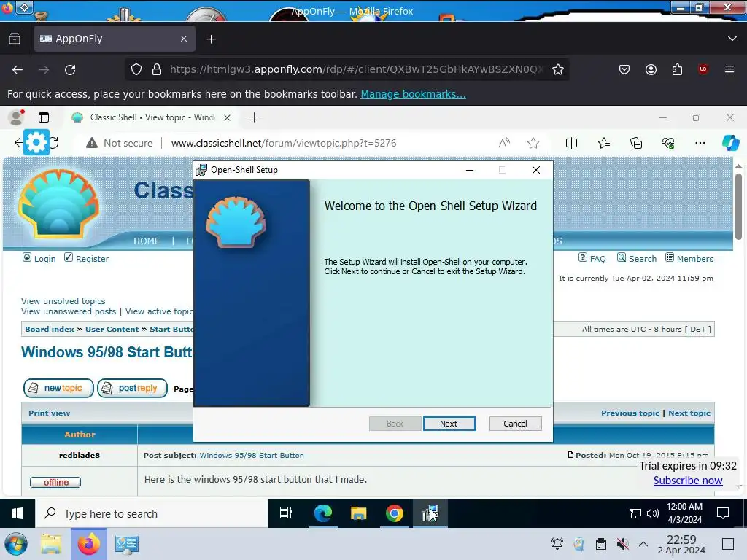The height and width of the screenshot is (560, 747).
Task: Open File Explorer in remote taskbar
Action: pos(359,513)
